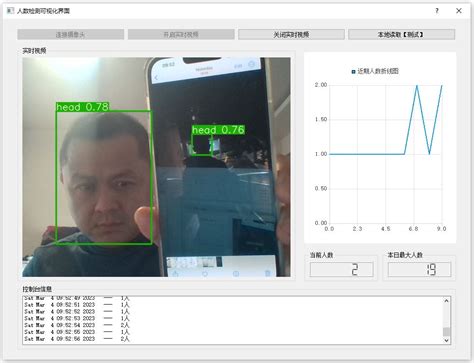This screenshot has width=474, height=363.
Task: Click the 近期人数折线图 legend label
Action: click(378, 71)
